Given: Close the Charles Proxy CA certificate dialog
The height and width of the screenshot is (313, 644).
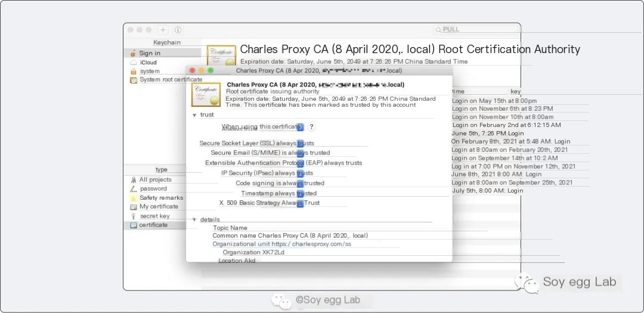Looking at the screenshot, I should pyautogui.click(x=192, y=70).
